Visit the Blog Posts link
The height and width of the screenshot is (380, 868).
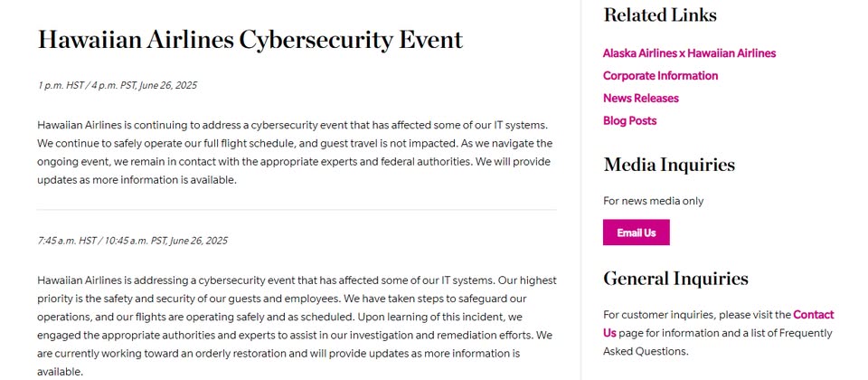(629, 120)
